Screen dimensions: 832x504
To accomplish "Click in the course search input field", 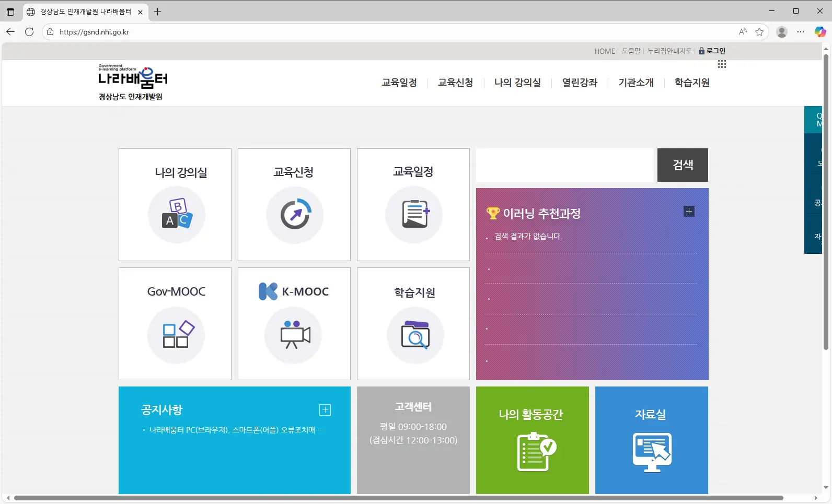I will [564, 165].
